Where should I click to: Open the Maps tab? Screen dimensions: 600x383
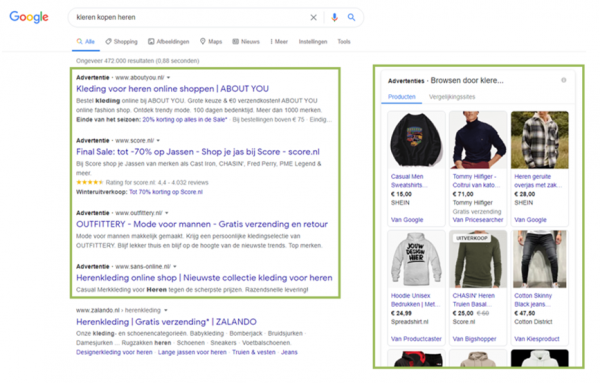coord(211,41)
